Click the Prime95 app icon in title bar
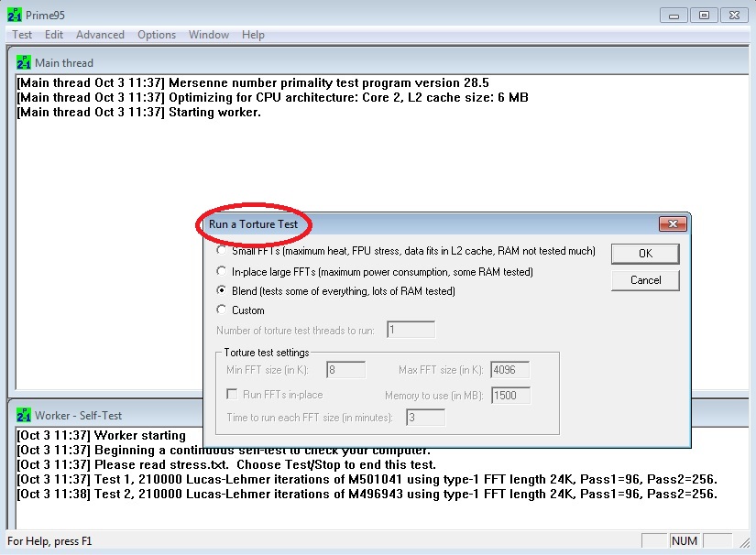 [15, 15]
